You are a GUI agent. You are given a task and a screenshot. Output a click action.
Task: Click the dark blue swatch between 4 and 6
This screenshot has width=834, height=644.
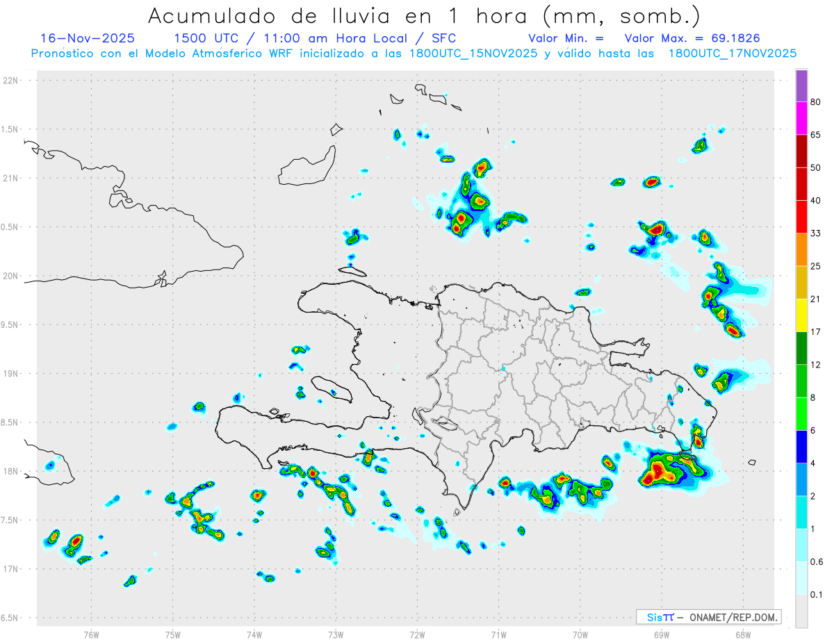click(801, 447)
